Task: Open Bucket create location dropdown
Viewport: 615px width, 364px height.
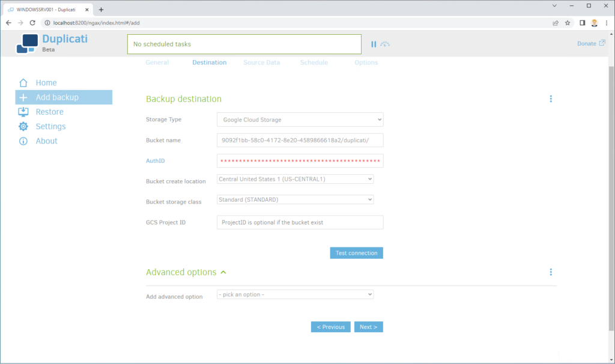Action: tap(295, 179)
